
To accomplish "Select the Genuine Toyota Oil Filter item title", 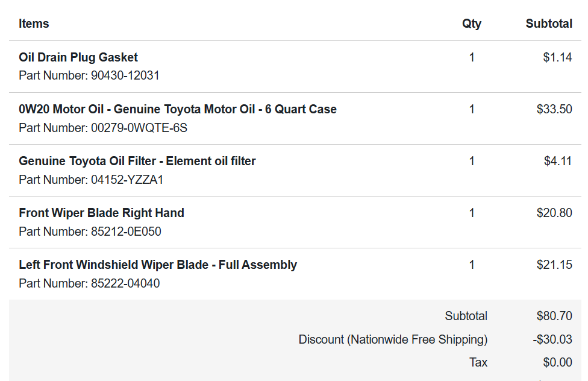I will (x=137, y=161).
